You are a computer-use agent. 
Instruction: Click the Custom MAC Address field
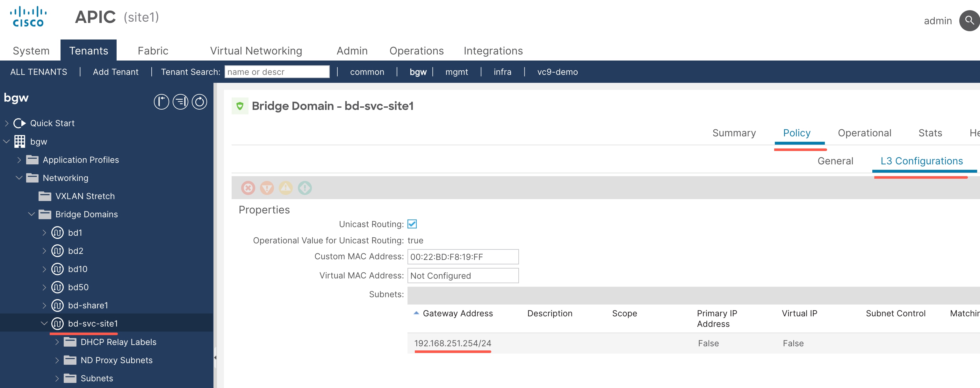coord(463,257)
